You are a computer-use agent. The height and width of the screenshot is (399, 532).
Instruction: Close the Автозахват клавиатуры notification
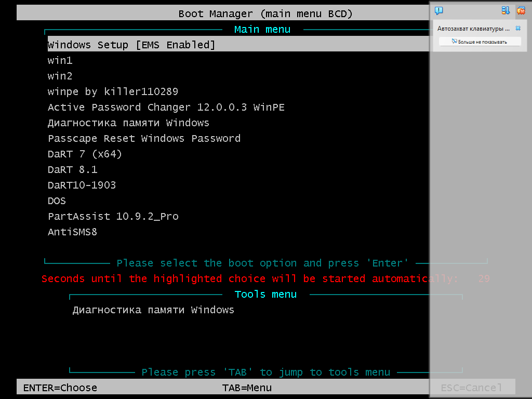(518, 29)
